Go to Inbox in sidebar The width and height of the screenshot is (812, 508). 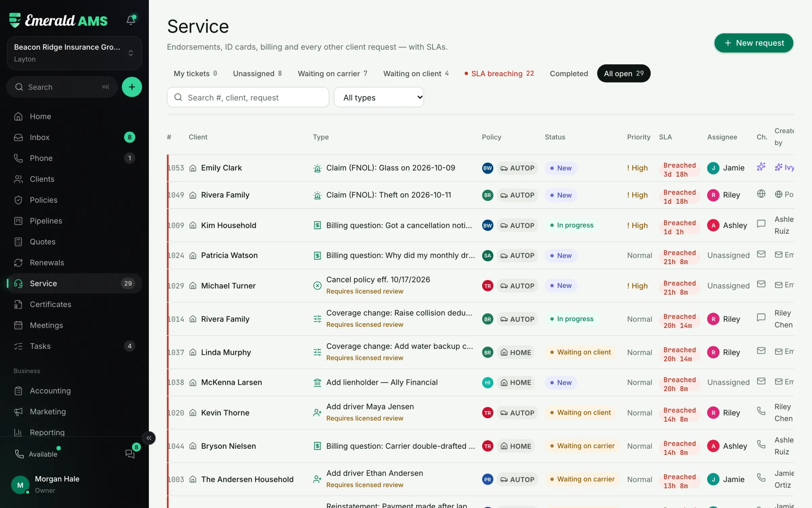click(x=74, y=137)
